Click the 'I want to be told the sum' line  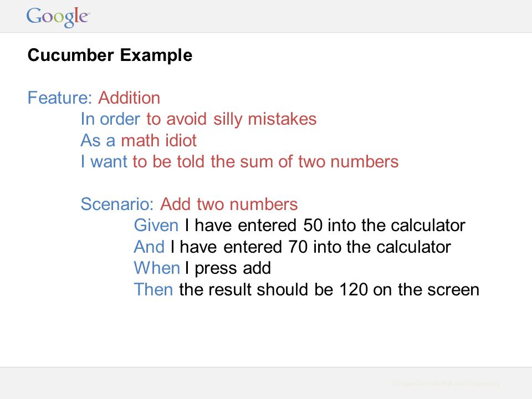[x=239, y=161]
